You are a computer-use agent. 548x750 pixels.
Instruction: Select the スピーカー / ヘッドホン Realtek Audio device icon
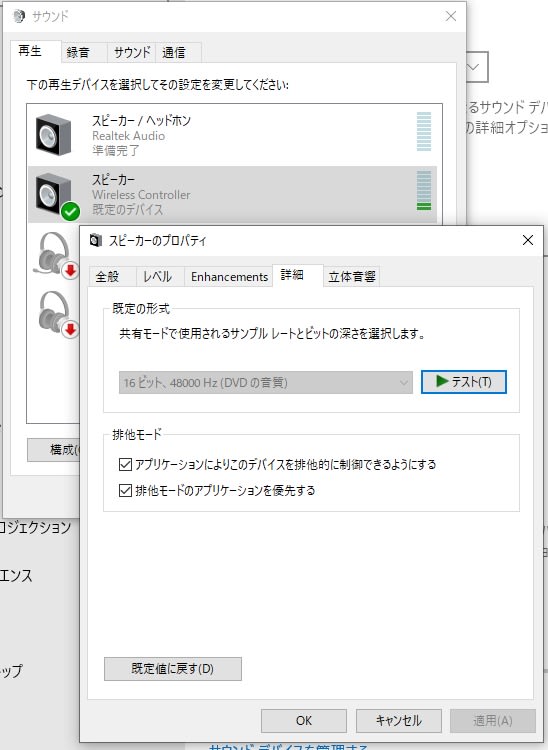click(54, 134)
